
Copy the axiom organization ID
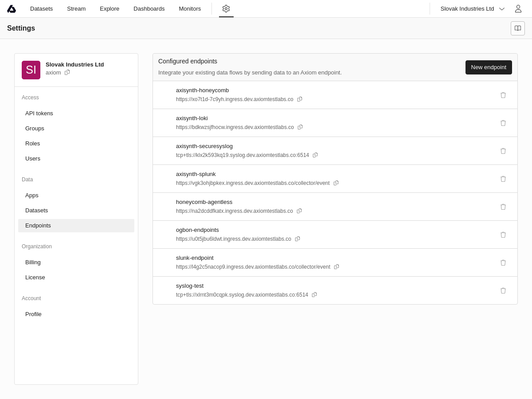67,72
